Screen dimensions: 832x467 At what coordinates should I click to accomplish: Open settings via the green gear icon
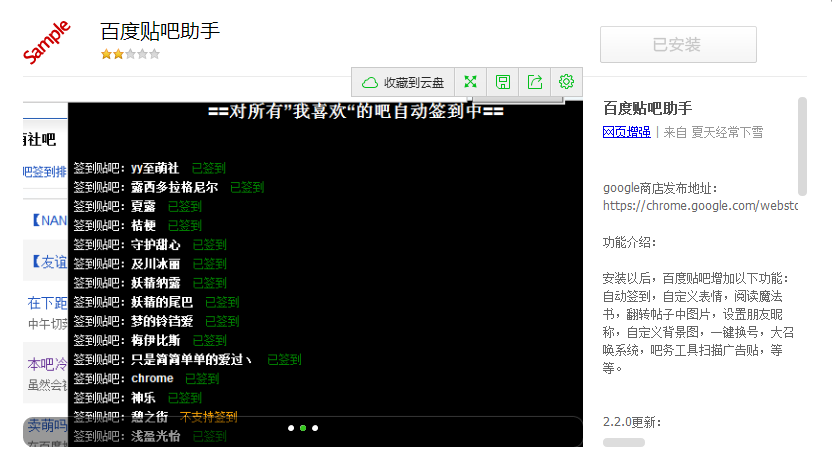tap(566, 82)
